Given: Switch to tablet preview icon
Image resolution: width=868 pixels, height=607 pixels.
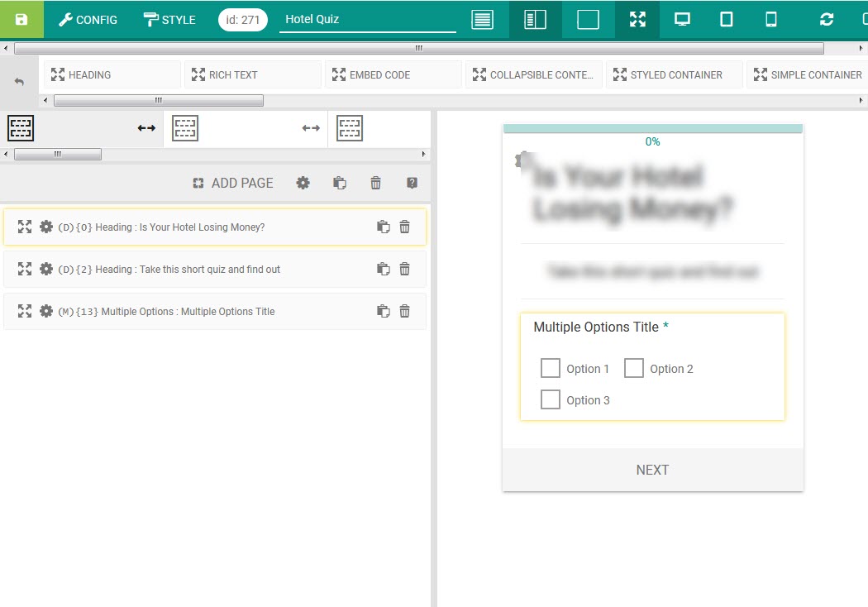Looking at the screenshot, I should point(727,19).
